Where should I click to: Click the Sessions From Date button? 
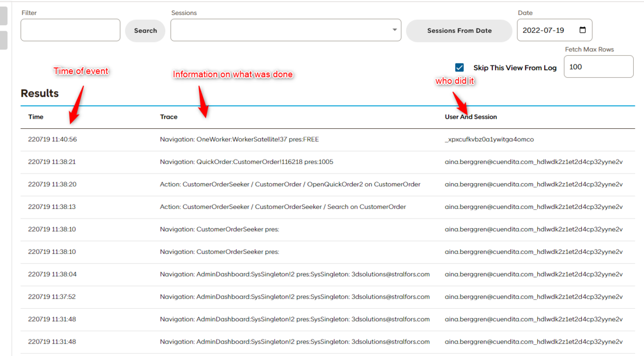click(x=459, y=31)
